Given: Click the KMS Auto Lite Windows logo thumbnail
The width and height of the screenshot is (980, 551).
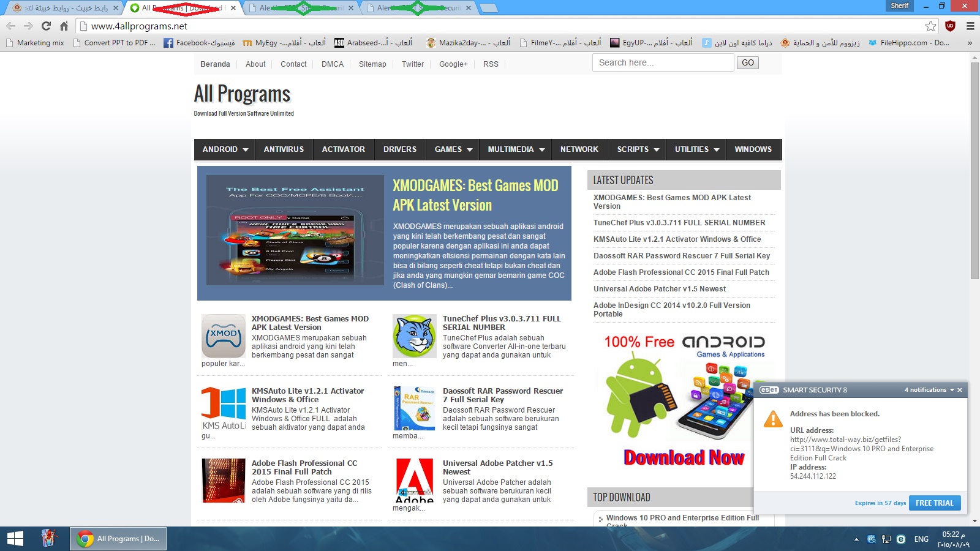Looking at the screenshot, I should (x=224, y=408).
